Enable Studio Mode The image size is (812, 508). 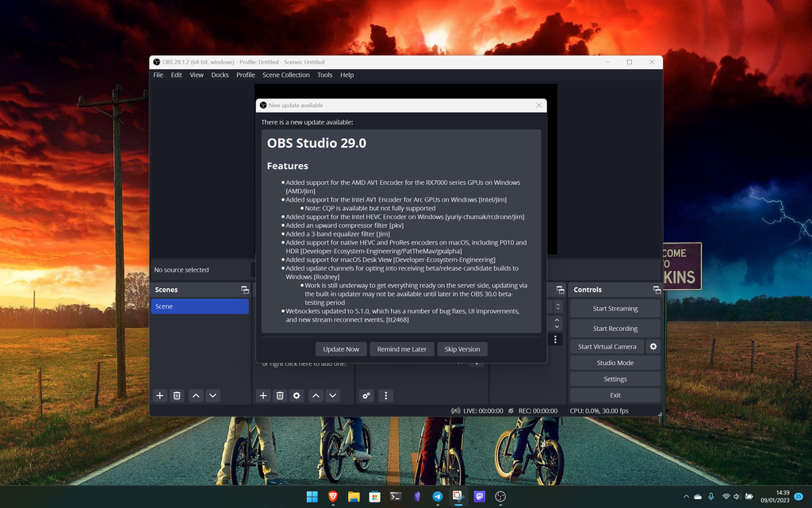[x=615, y=363]
